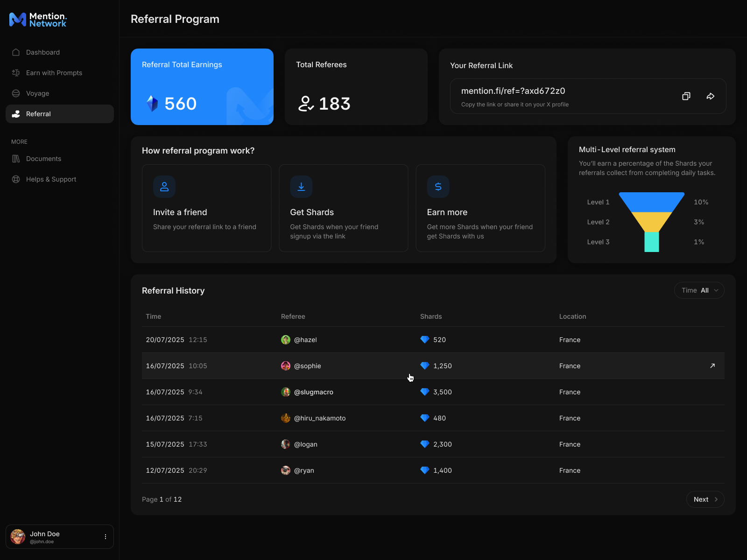This screenshot has width=747, height=560.
Task: Click the shard gem next to 480
Action: [x=425, y=418]
